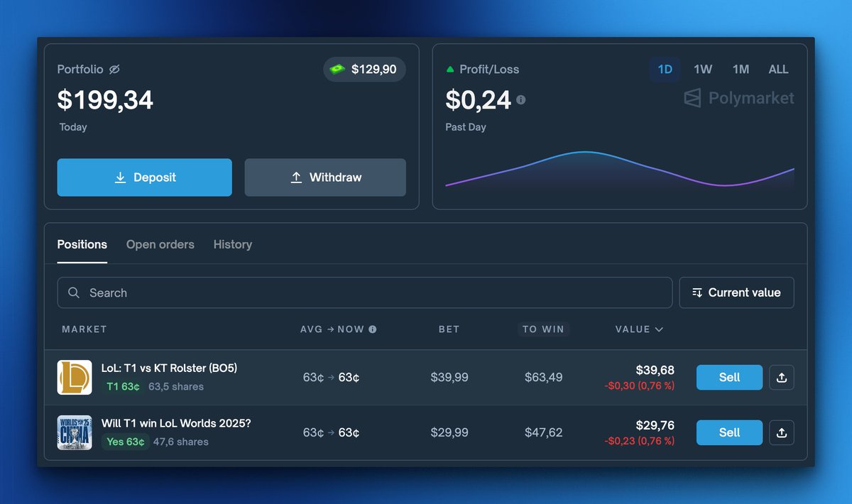Viewport: 852px width, 504px height.
Task: Switch to the History tab
Action: [x=233, y=244]
